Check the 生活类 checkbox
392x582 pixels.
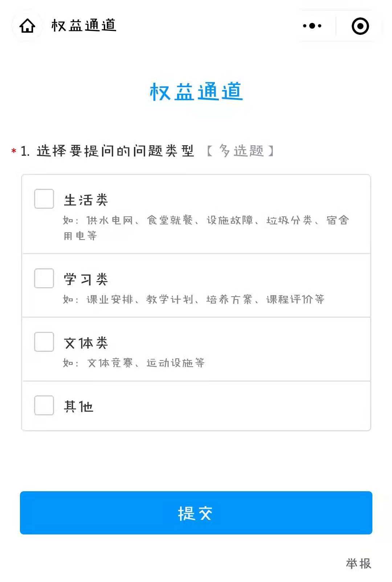[44, 199]
